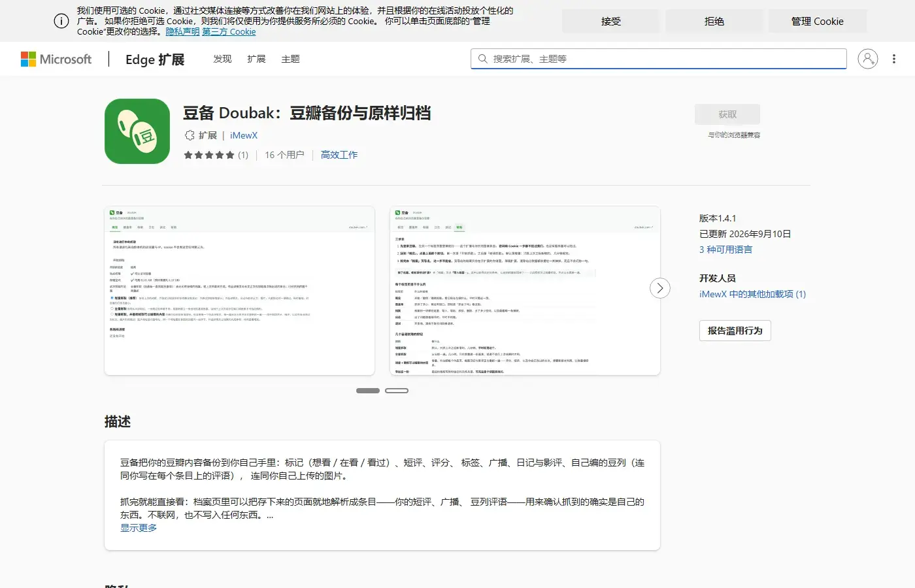This screenshot has height=588, width=915.
Task: Click the Doubak green bean extension icon
Action: click(x=137, y=131)
